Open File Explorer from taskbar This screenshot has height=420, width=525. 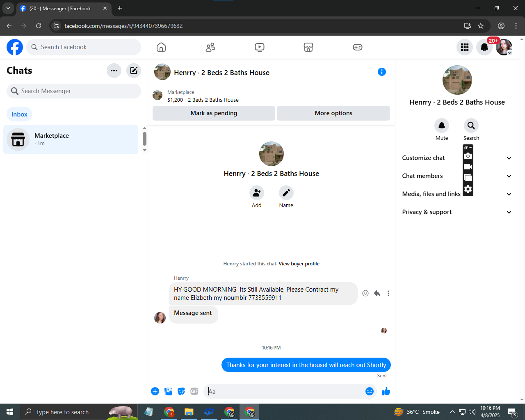(x=189, y=412)
